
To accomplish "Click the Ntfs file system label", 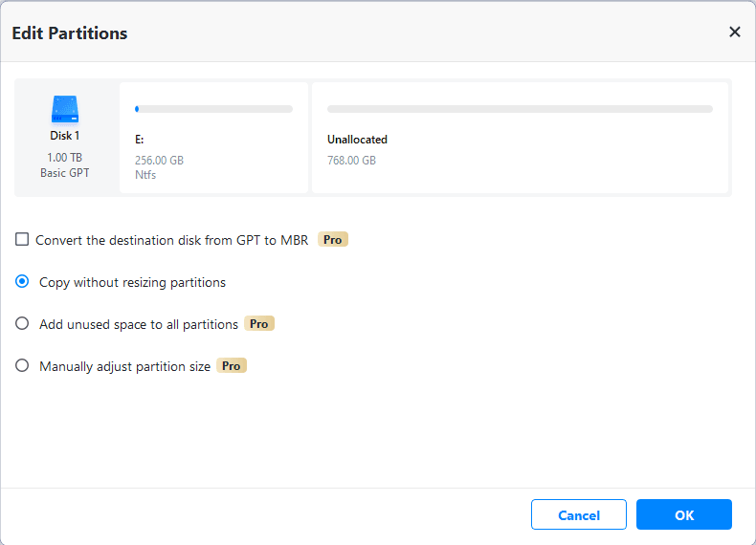I will 145,175.
